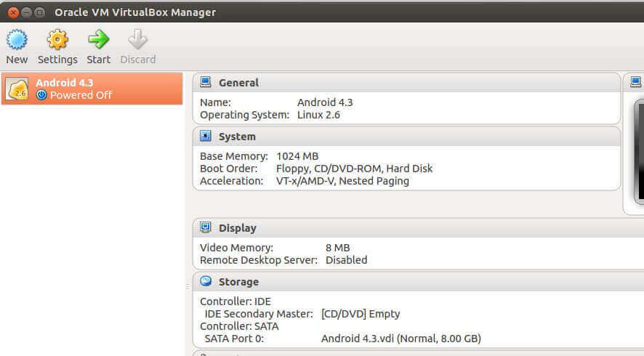Click the System section chip icon
Image resolution: width=644 pixels, height=356 pixels.
coord(206,136)
